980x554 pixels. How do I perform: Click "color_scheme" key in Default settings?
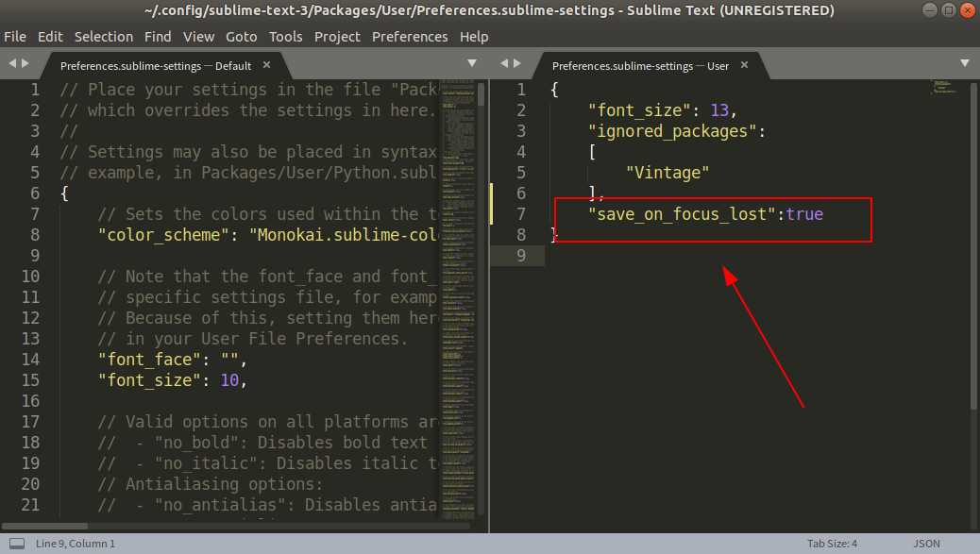pyautogui.click(x=163, y=235)
